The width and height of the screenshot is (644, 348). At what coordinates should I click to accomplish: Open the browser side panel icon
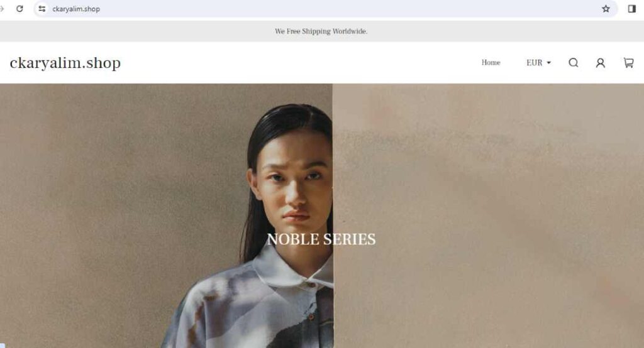[632, 9]
